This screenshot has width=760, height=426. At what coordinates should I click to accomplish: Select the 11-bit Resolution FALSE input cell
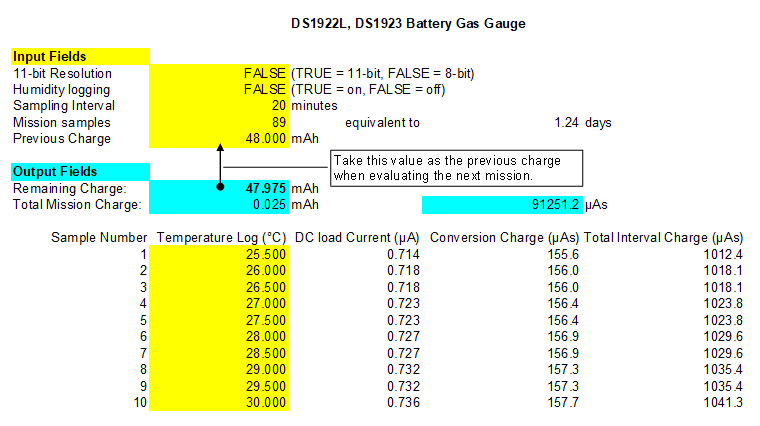219,73
